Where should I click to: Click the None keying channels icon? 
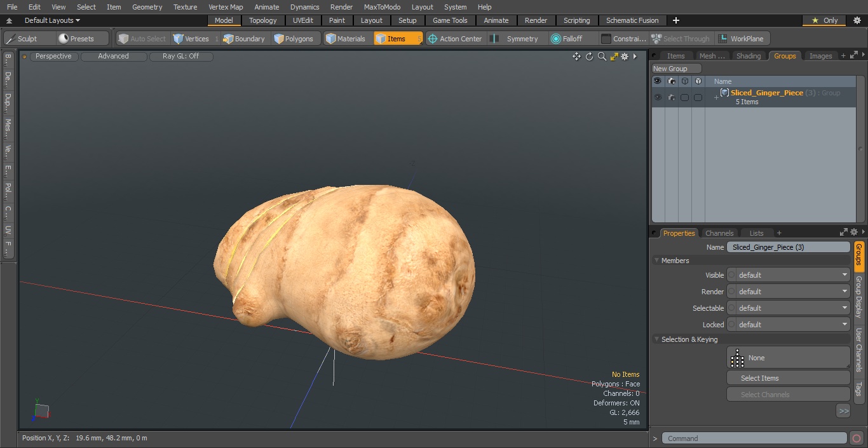click(x=737, y=358)
